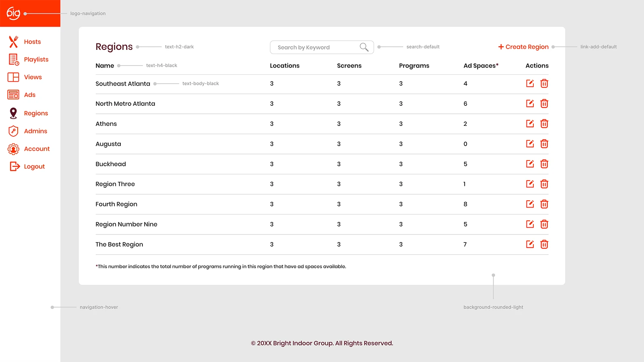Click the Ad Spaces column header
The height and width of the screenshot is (362, 644).
coord(481,66)
